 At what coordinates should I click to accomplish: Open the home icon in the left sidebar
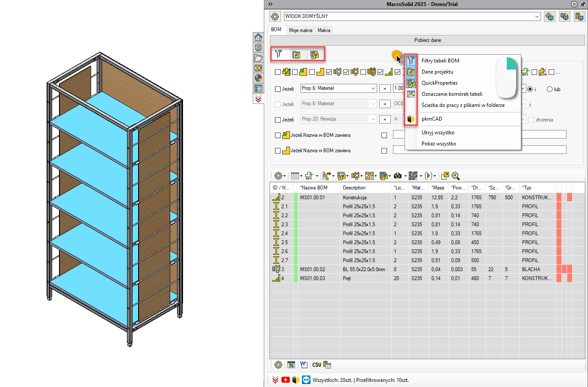tap(258, 37)
